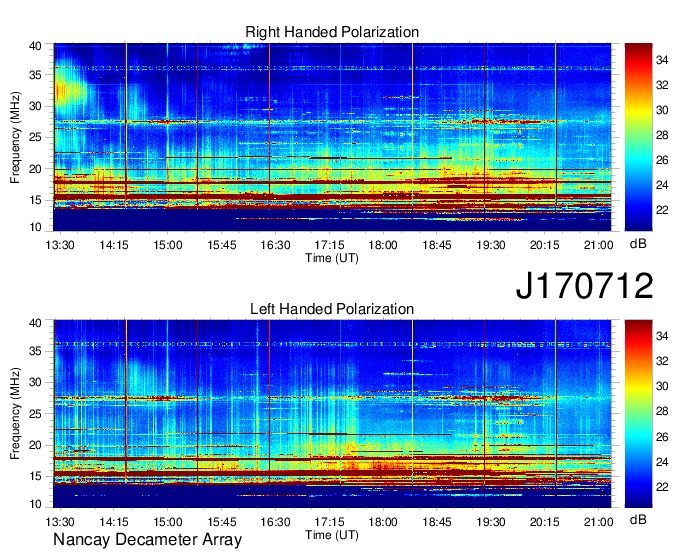680x552 pixels.
Task: Click Time (UT) label under Right Handed plot
Action: point(332,258)
